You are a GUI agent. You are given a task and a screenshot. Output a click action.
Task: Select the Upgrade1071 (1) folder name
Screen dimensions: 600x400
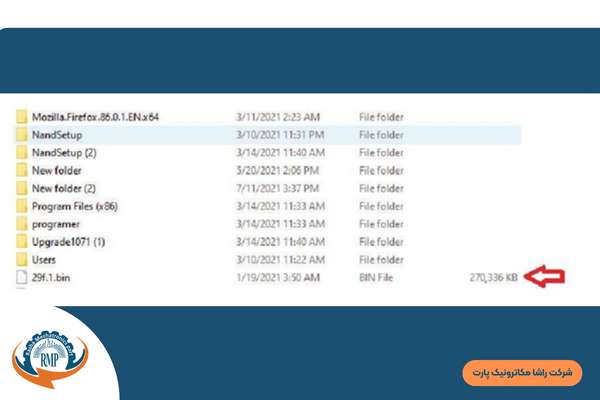[x=68, y=242]
